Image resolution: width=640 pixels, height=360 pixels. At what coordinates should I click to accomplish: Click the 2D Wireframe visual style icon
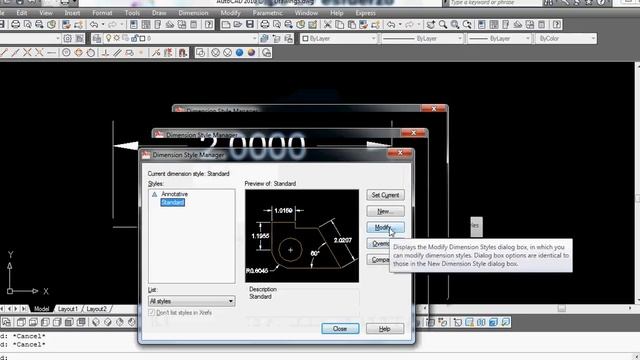click(200, 53)
